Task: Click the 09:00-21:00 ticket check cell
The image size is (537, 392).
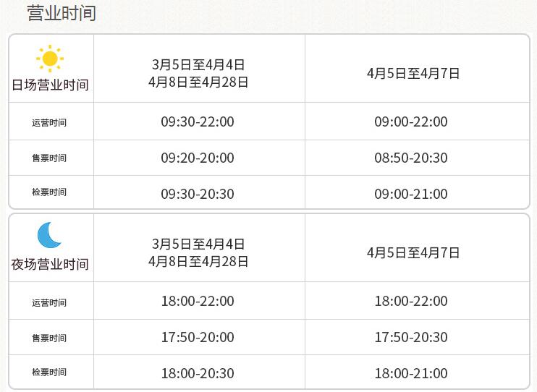Action: (411, 194)
